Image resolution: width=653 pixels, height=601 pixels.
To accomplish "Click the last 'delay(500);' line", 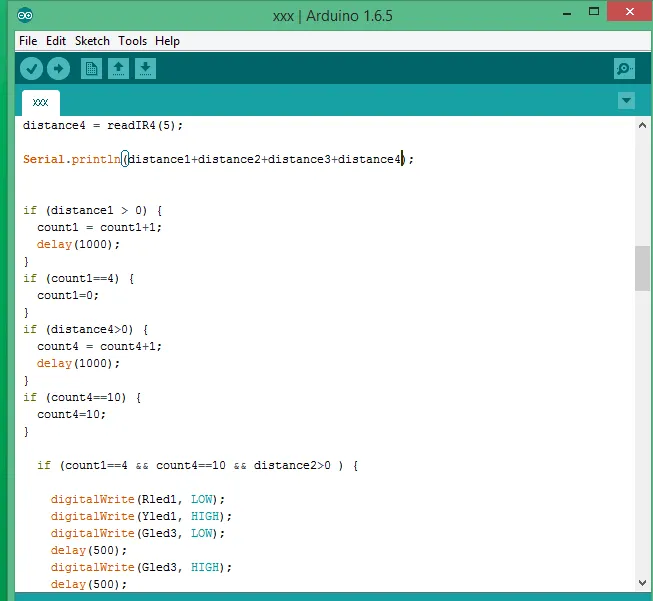I will pos(89,584).
